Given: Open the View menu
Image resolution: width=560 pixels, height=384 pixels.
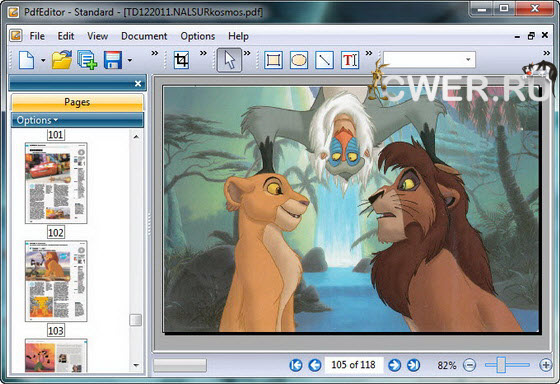Looking at the screenshot, I should (x=98, y=36).
